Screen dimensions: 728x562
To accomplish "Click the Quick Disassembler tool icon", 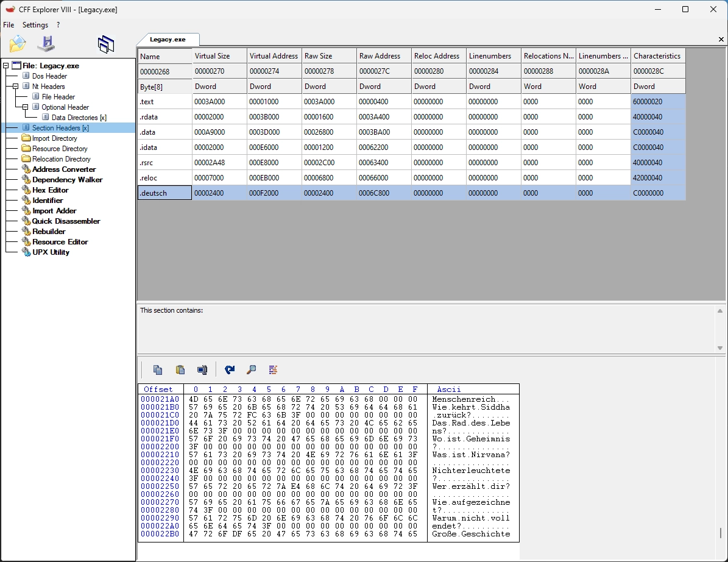I will pos(26,221).
